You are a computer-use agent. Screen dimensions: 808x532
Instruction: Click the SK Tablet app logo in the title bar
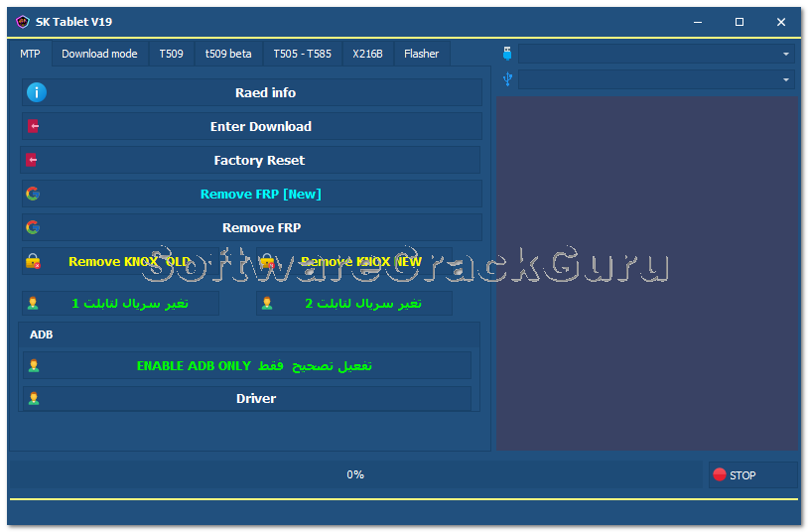pos(23,22)
